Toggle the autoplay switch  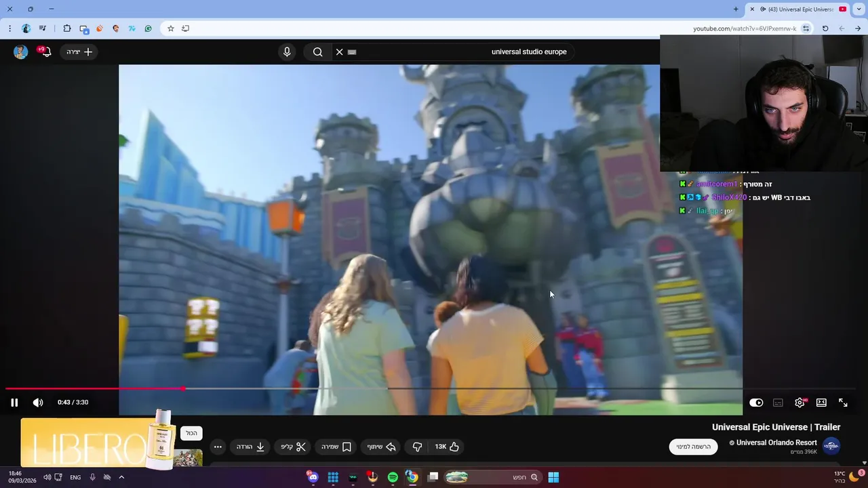(x=756, y=403)
